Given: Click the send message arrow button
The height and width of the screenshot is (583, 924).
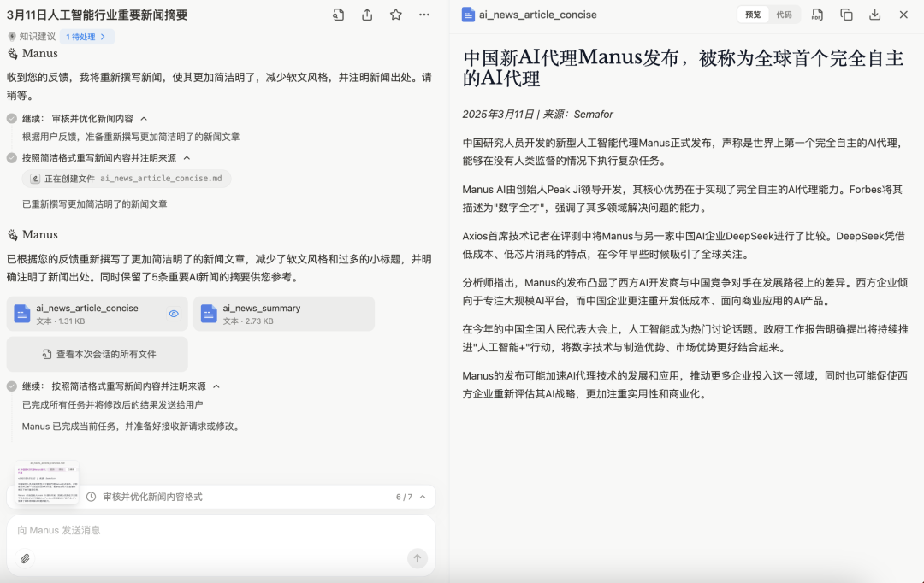Looking at the screenshot, I should (x=418, y=558).
